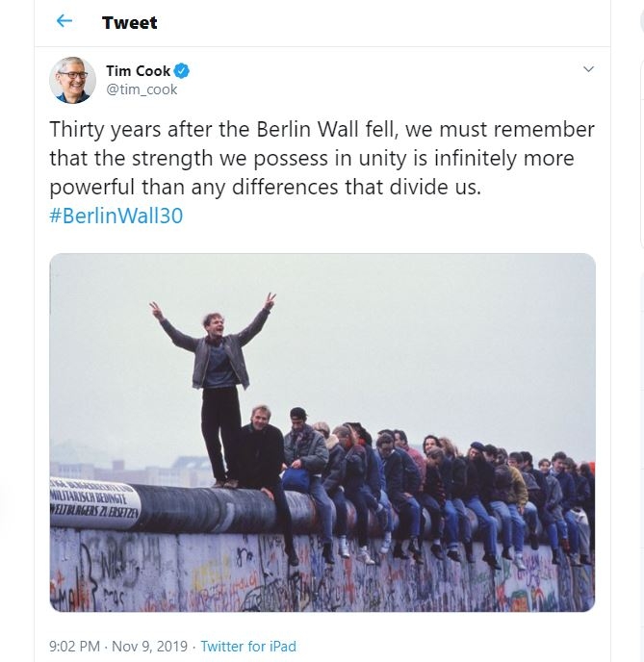Click the German banner sign in photo
Screen dimensions: 644x662
(94, 502)
